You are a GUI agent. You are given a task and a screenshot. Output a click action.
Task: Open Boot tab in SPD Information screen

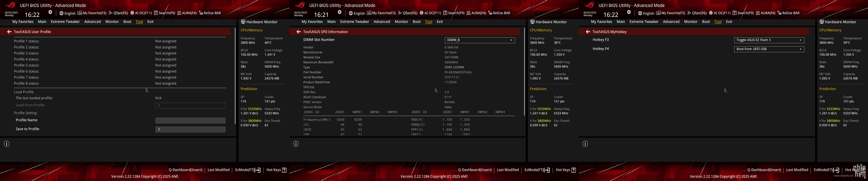(x=417, y=22)
